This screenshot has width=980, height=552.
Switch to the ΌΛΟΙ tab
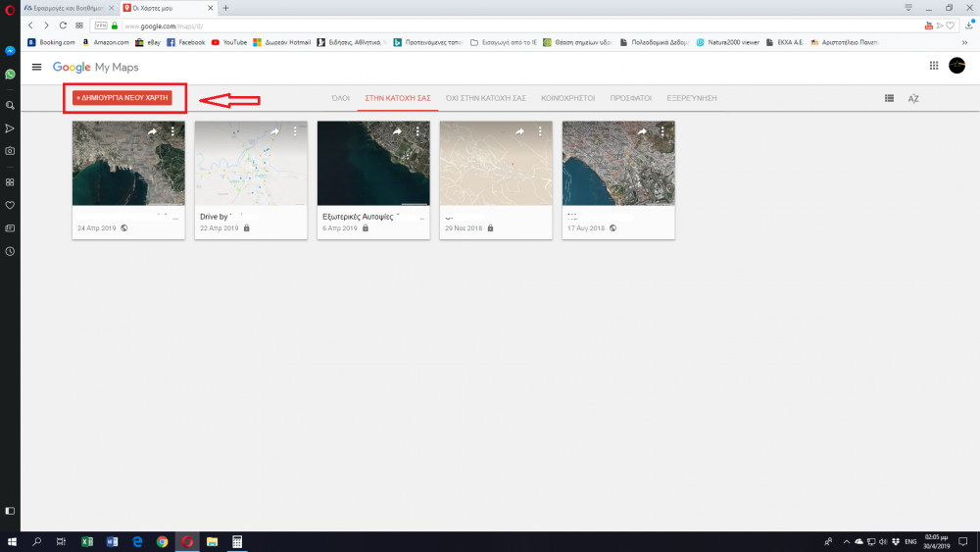pyautogui.click(x=341, y=98)
